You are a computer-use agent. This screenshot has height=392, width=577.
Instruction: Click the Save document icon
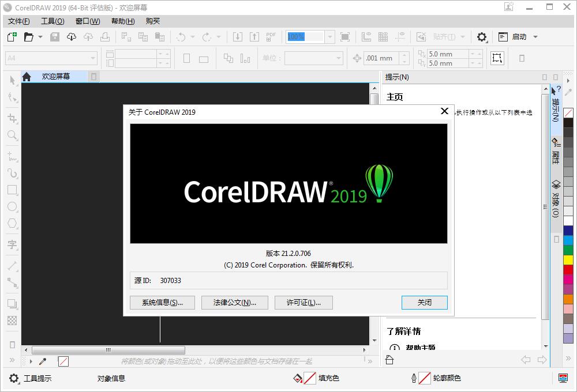pyautogui.click(x=54, y=36)
